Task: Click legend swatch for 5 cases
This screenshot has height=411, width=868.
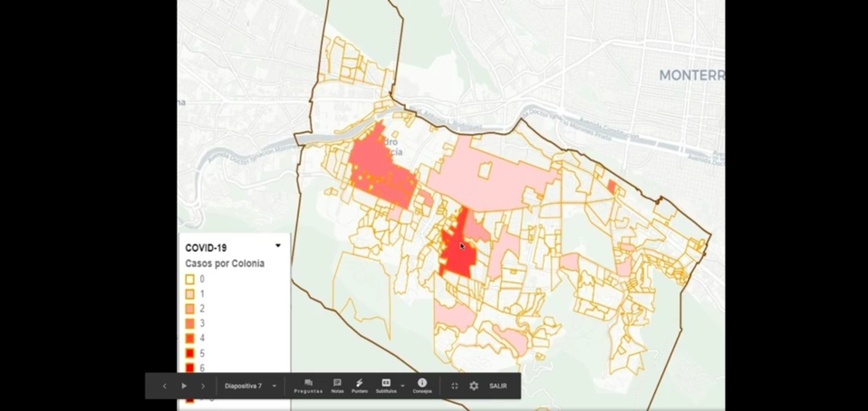Action: pos(190,353)
